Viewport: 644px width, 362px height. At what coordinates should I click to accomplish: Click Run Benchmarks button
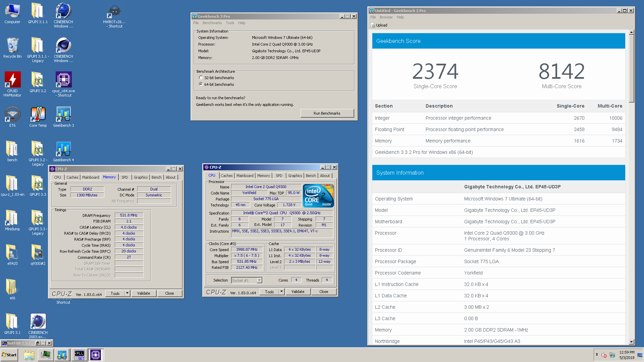click(x=327, y=113)
